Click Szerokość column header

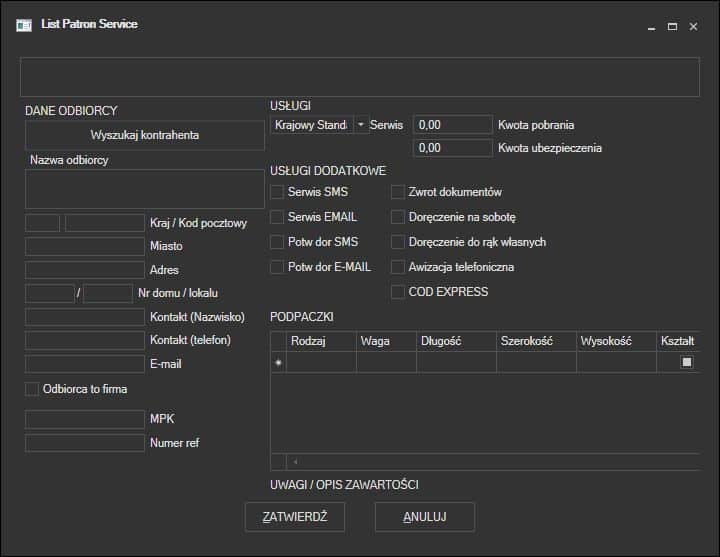(536, 341)
